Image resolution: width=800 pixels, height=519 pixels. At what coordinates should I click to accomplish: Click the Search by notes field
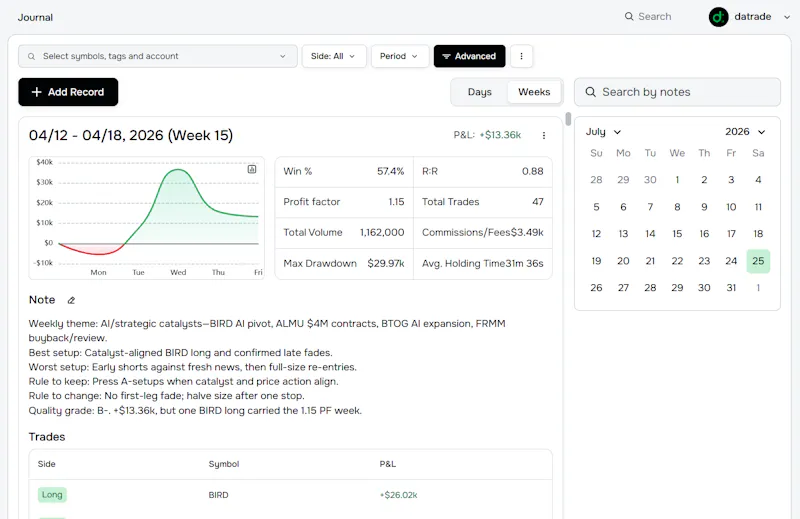tap(678, 92)
